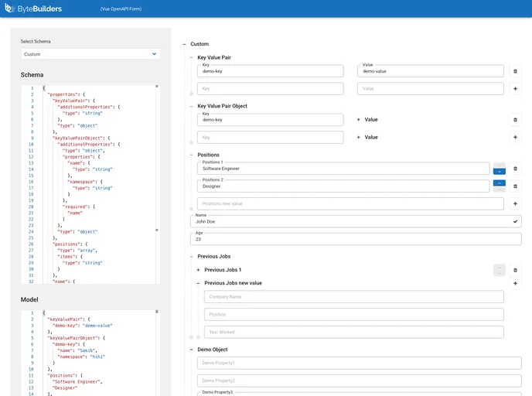Click the "positions" line in the Schema editor

click(70, 244)
